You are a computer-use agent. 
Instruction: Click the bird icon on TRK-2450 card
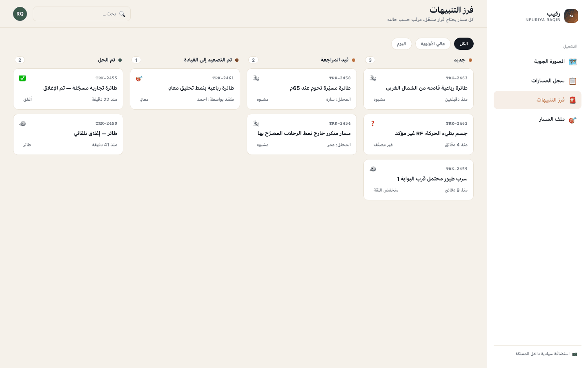click(22, 123)
